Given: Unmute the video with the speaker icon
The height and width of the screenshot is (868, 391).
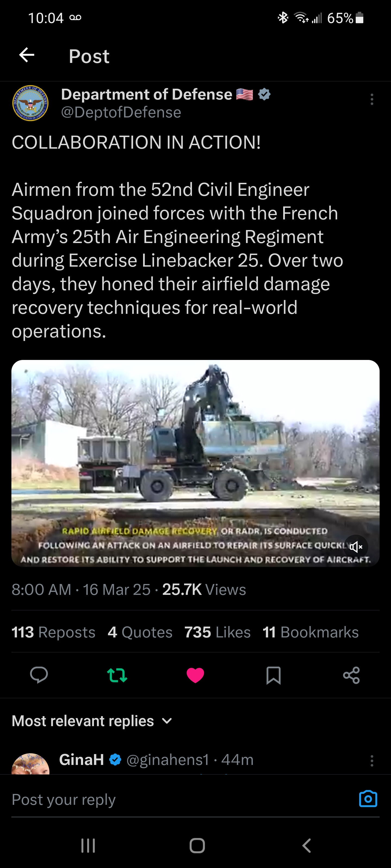Looking at the screenshot, I should (x=356, y=547).
